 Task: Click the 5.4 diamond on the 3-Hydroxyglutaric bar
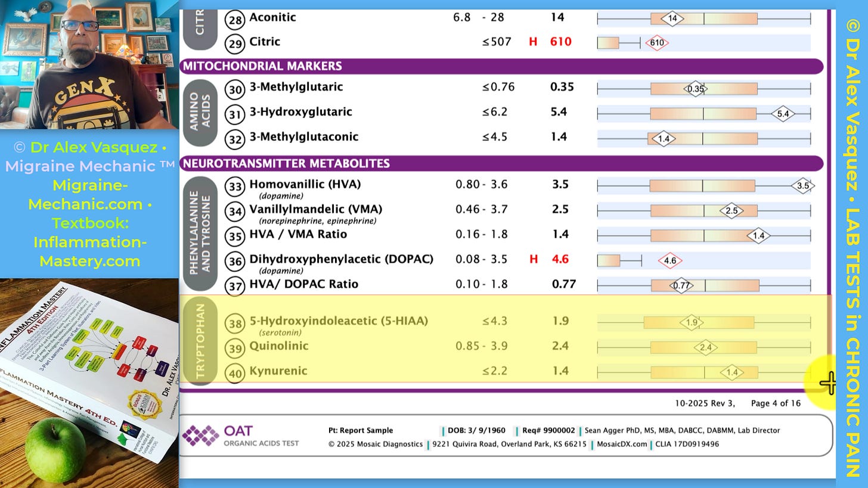tap(783, 113)
